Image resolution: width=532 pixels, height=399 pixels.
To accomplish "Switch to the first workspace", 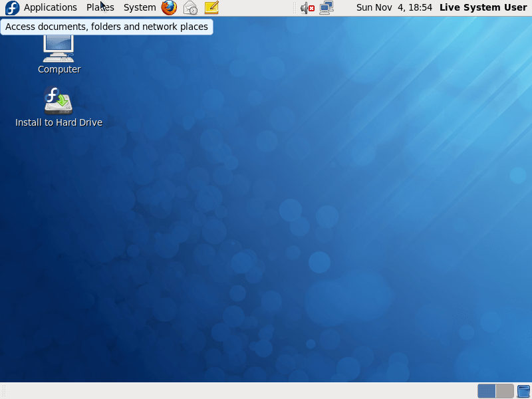I will click(x=486, y=391).
